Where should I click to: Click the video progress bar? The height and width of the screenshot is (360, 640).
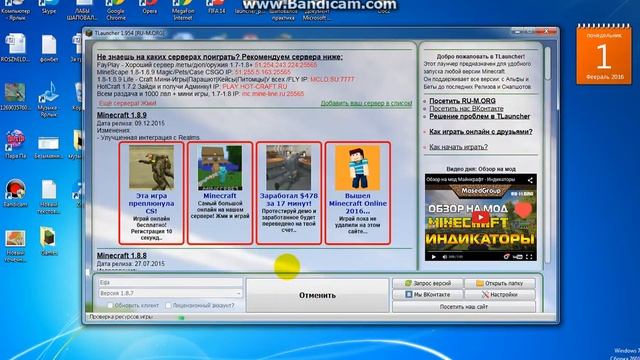[x=480, y=251]
